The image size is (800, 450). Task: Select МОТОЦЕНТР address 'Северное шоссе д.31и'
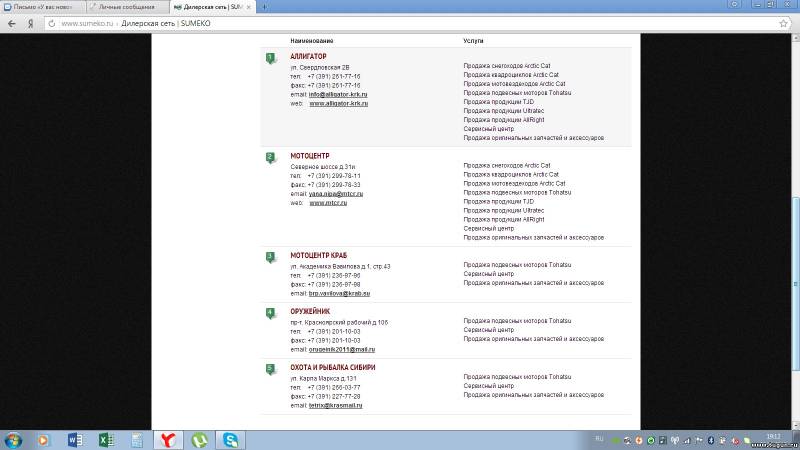pos(322,167)
